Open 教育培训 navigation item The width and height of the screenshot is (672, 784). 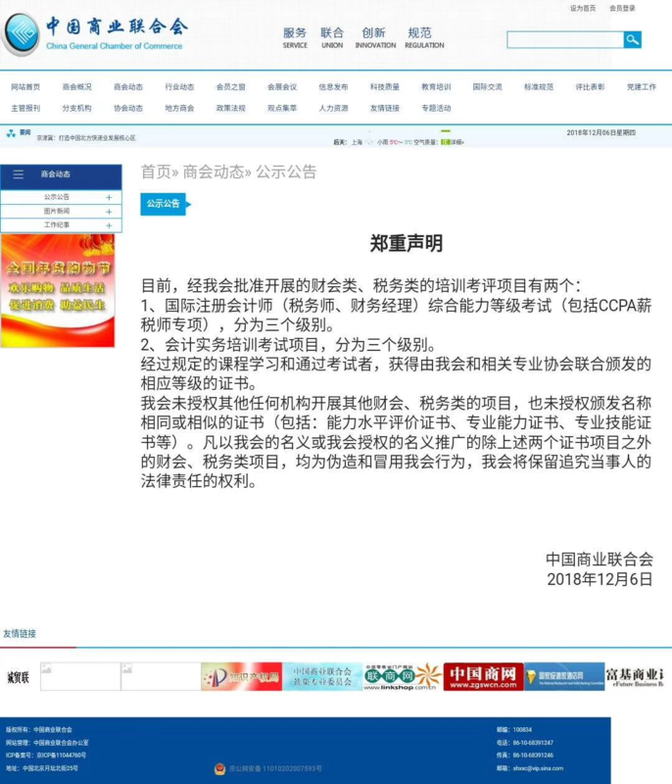click(436, 87)
